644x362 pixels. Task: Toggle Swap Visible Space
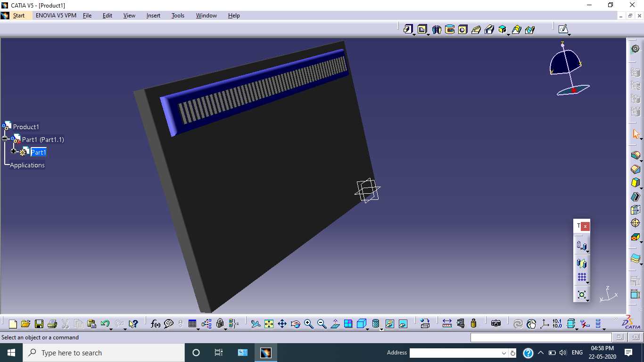click(x=403, y=324)
